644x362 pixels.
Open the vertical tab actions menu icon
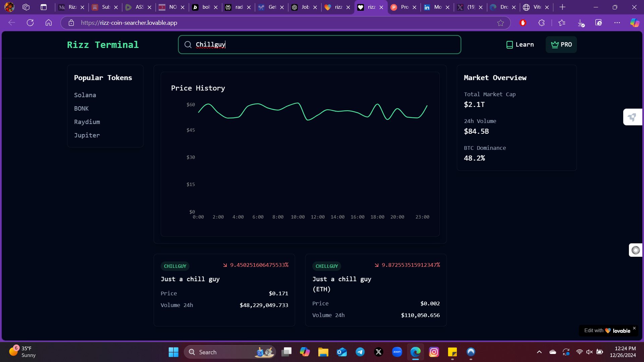click(x=44, y=7)
